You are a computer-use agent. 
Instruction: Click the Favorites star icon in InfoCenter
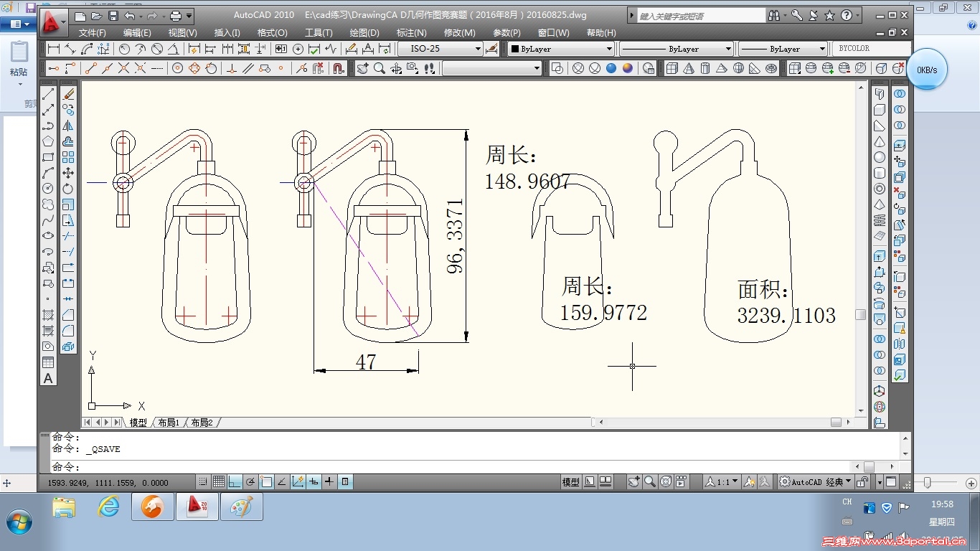click(829, 15)
